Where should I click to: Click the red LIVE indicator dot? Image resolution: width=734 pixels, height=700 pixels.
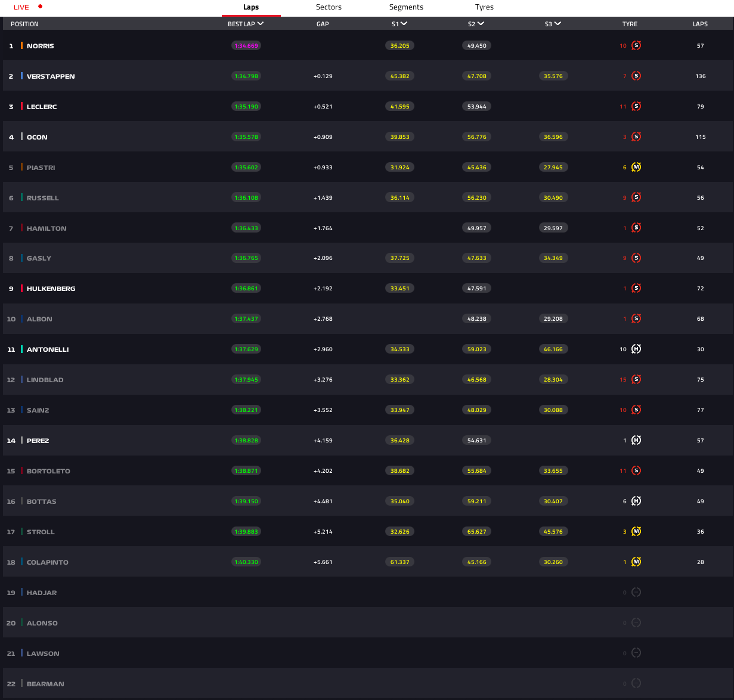pyautogui.click(x=40, y=7)
